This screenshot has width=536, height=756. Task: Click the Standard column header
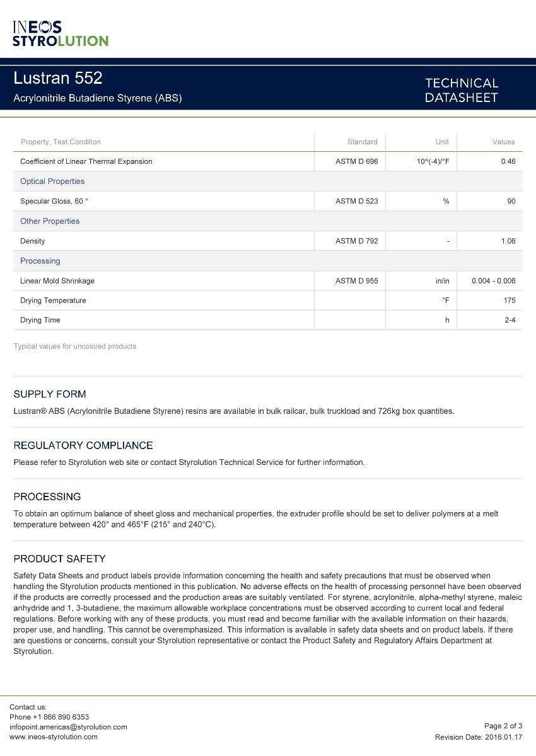(x=362, y=142)
